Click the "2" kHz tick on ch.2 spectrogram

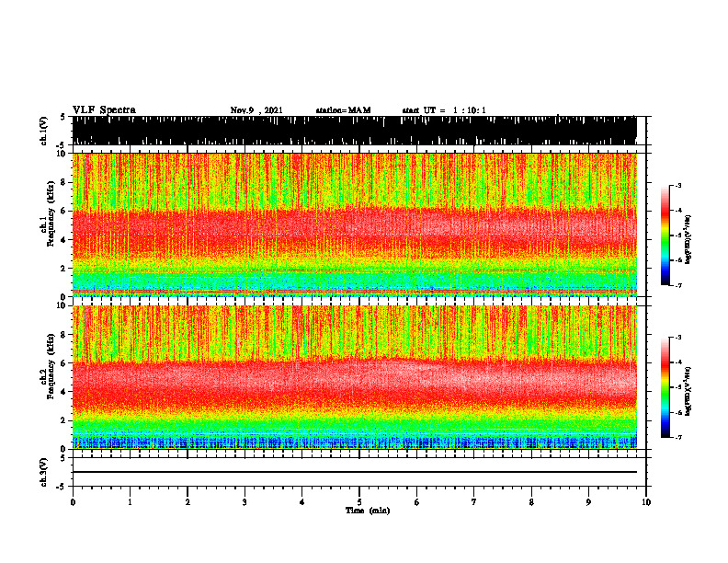pos(64,420)
